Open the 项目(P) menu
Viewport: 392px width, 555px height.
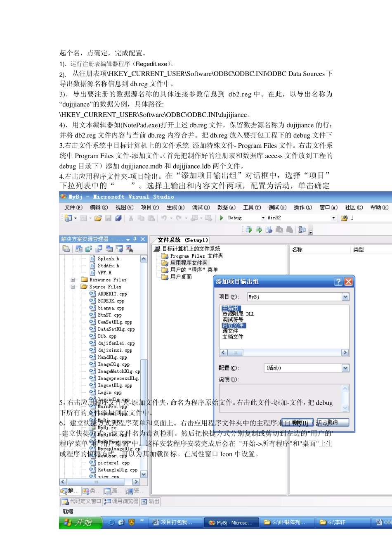coord(150,207)
